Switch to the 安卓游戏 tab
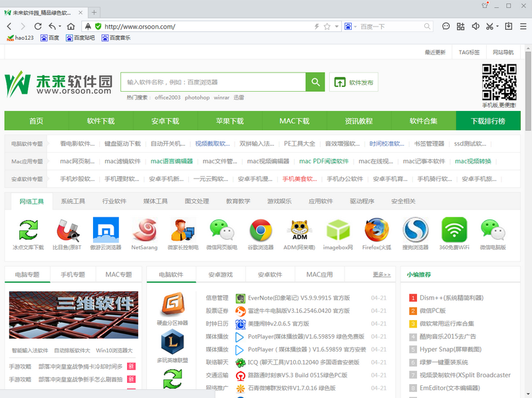 coord(221,274)
